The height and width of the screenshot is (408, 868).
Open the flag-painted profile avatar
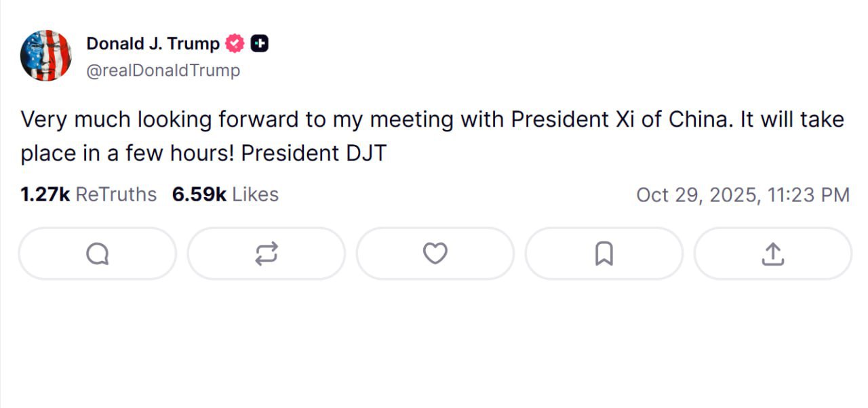coord(45,56)
